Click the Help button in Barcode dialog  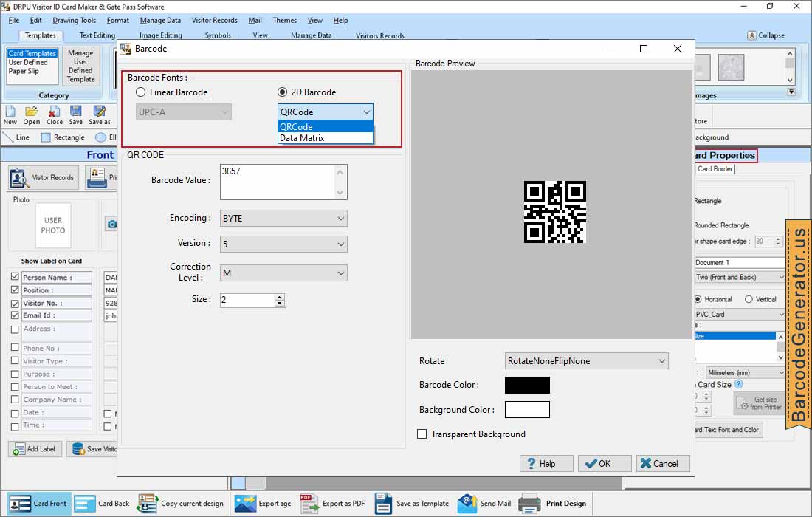point(546,464)
